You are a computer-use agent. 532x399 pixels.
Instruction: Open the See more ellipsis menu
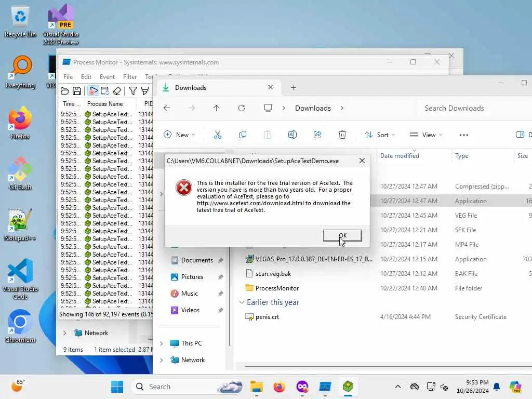[x=464, y=135]
